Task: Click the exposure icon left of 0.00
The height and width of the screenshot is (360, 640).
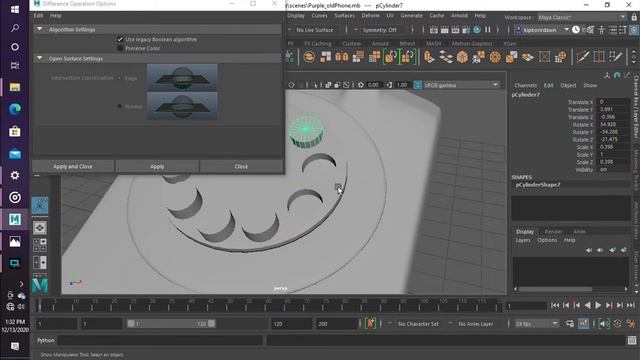Action: click(x=361, y=85)
